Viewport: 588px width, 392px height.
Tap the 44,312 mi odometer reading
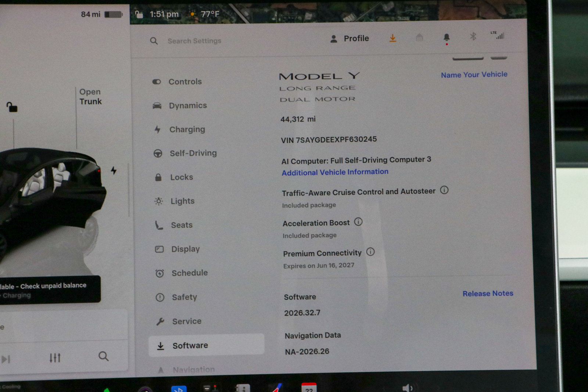pos(298,119)
